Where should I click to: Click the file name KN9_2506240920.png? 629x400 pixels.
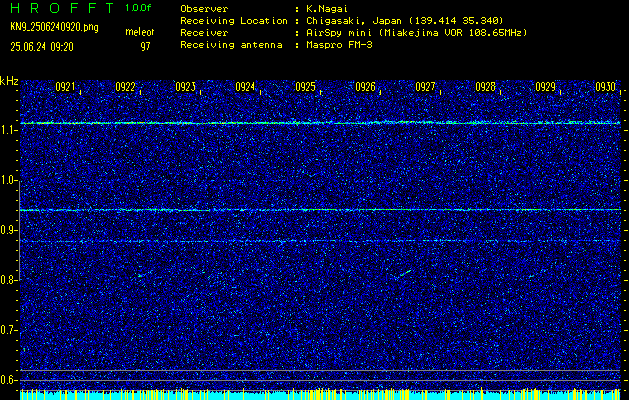(54, 27)
